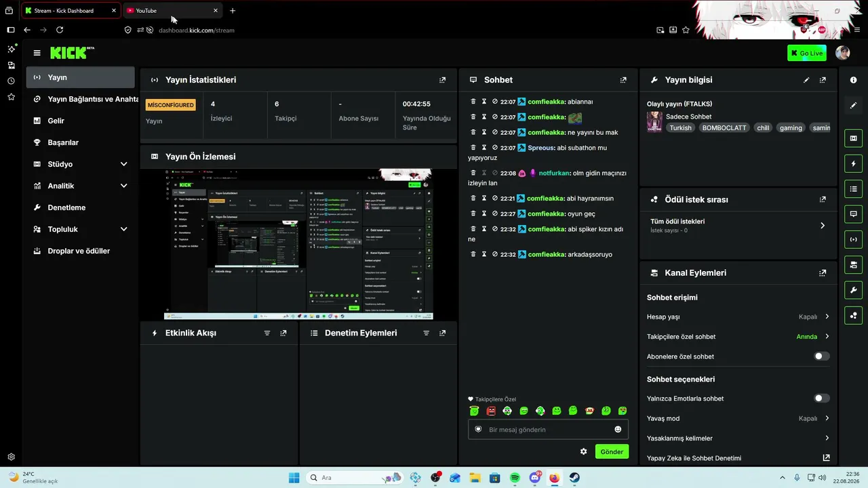
Task: Expand the Analitik sidebar section
Action: [123, 186]
